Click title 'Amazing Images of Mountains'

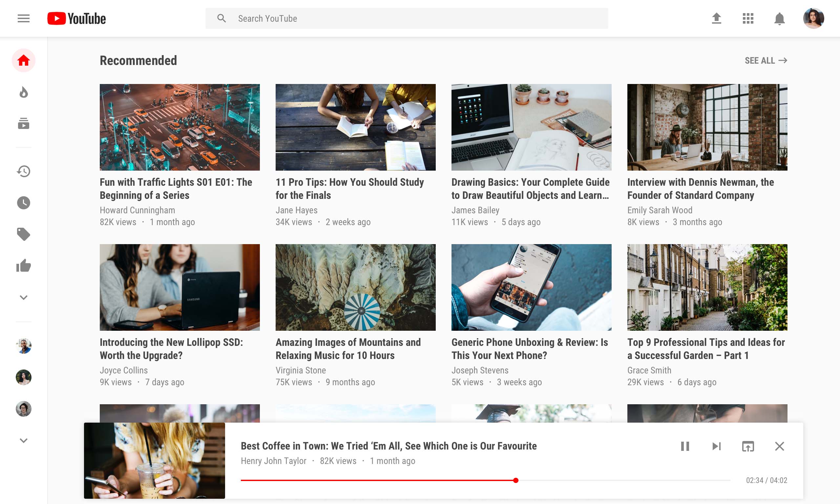coord(348,349)
